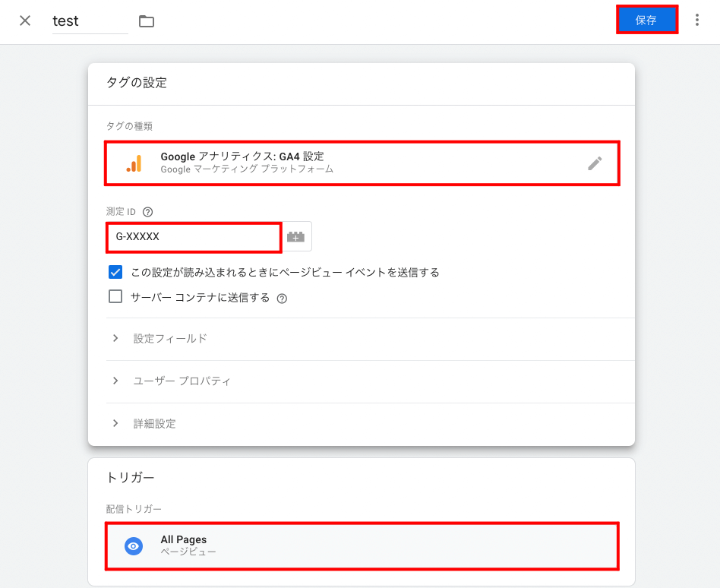Select the Google アナリティクス: GA4 設定 tag type
Screen dimensions: 720x588
tap(362, 163)
